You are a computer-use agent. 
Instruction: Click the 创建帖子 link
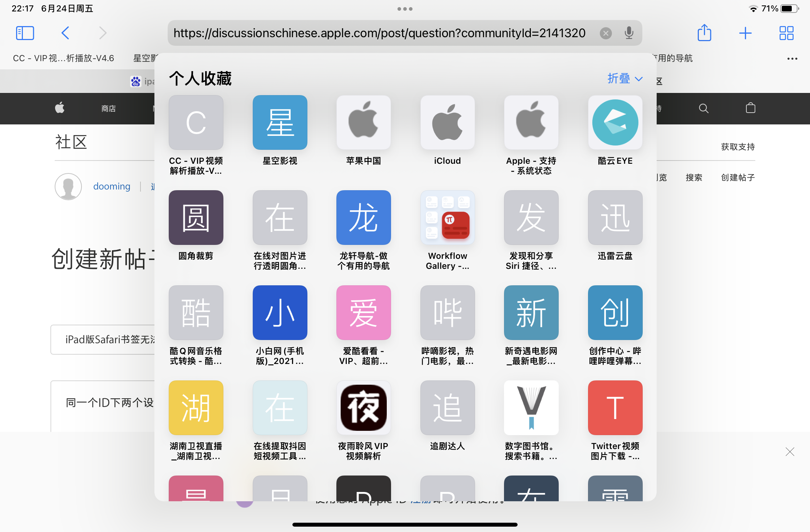click(737, 177)
